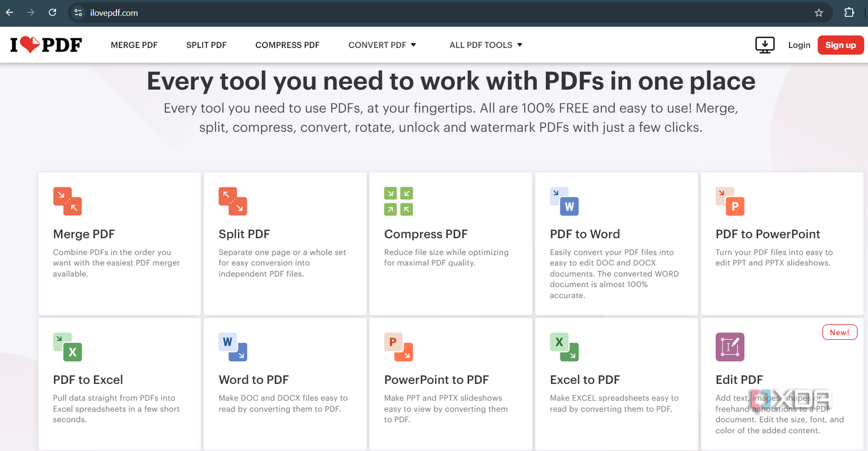The image size is (868, 451).
Task: Click the 'Pull data straight from PDFs' description
Action: pos(116,409)
